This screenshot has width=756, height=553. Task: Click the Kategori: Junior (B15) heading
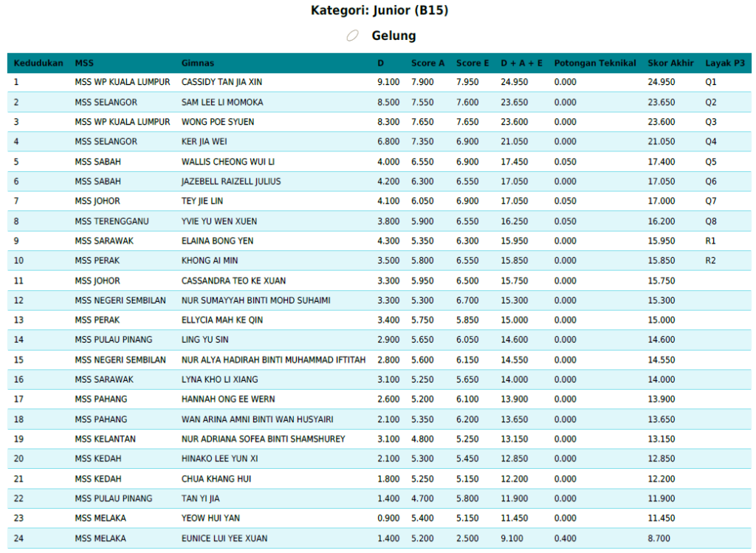click(379, 10)
